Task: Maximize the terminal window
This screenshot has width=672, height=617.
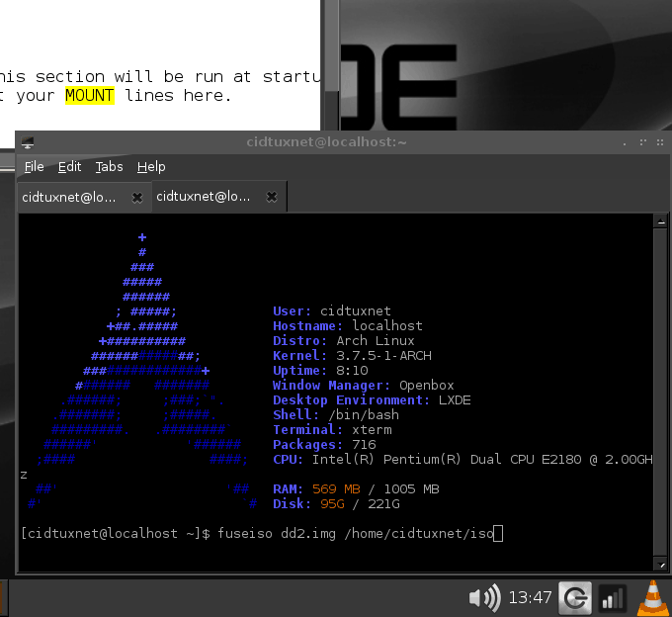Action: pyautogui.click(x=642, y=142)
